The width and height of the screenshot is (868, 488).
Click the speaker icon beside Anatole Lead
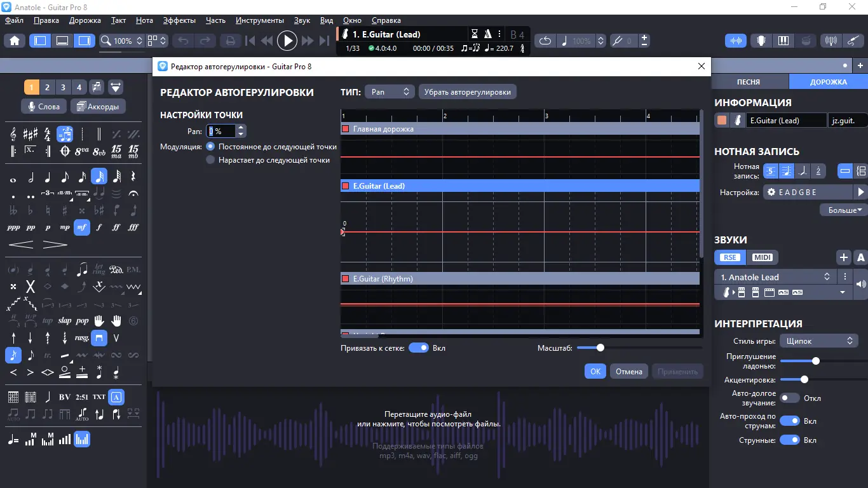click(x=861, y=284)
